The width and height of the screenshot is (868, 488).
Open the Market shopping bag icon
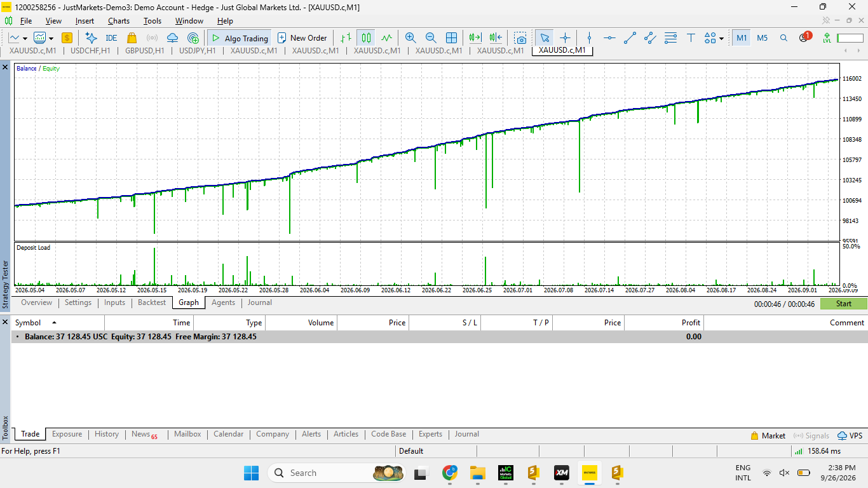132,38
